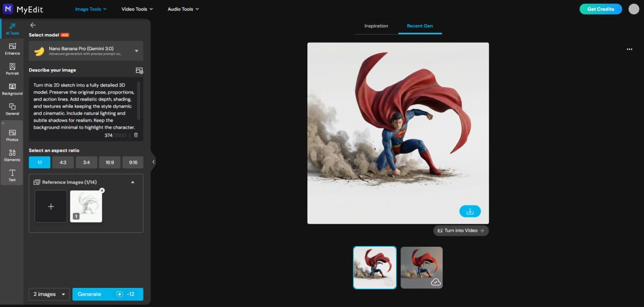Select the 16:9 aspect ratio

tap(109, 162)
